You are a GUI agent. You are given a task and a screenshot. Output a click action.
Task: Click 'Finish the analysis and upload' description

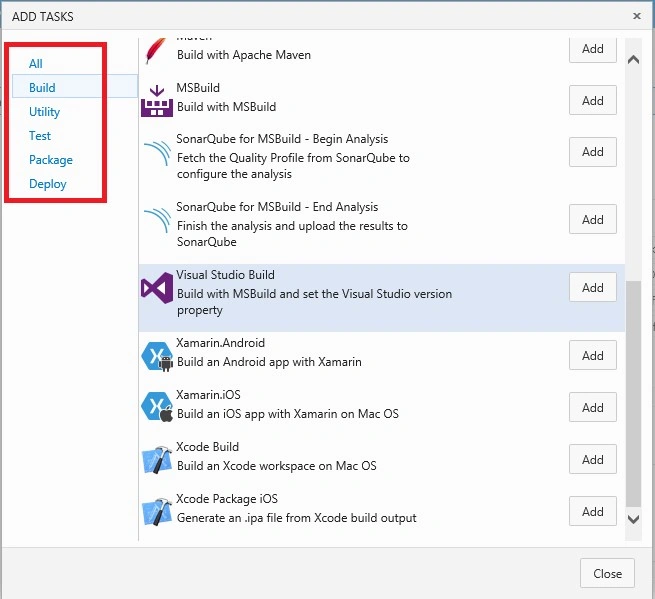coord(292,234)
